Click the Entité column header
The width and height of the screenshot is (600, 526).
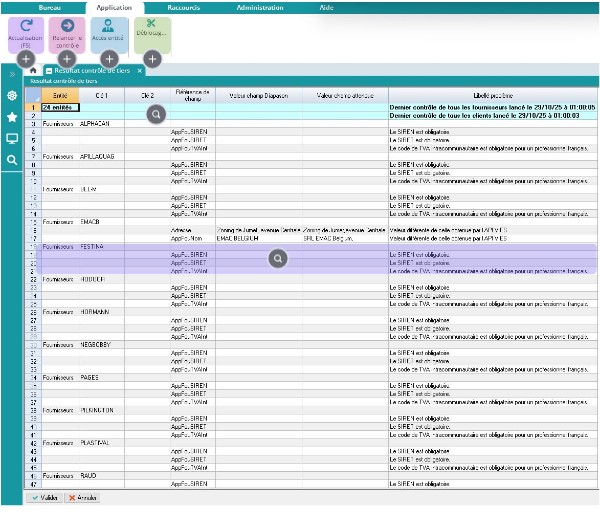point(59,94)
